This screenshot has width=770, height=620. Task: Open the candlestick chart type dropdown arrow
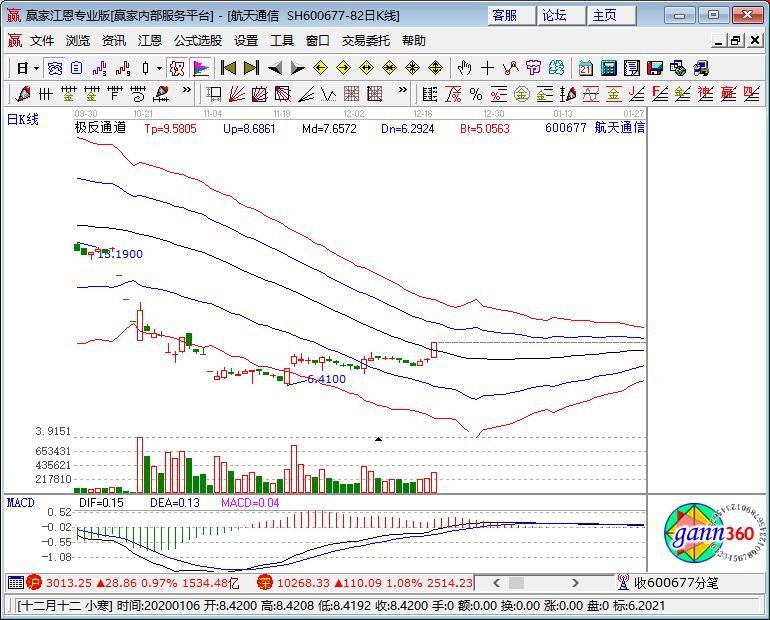tap(159, 68)
